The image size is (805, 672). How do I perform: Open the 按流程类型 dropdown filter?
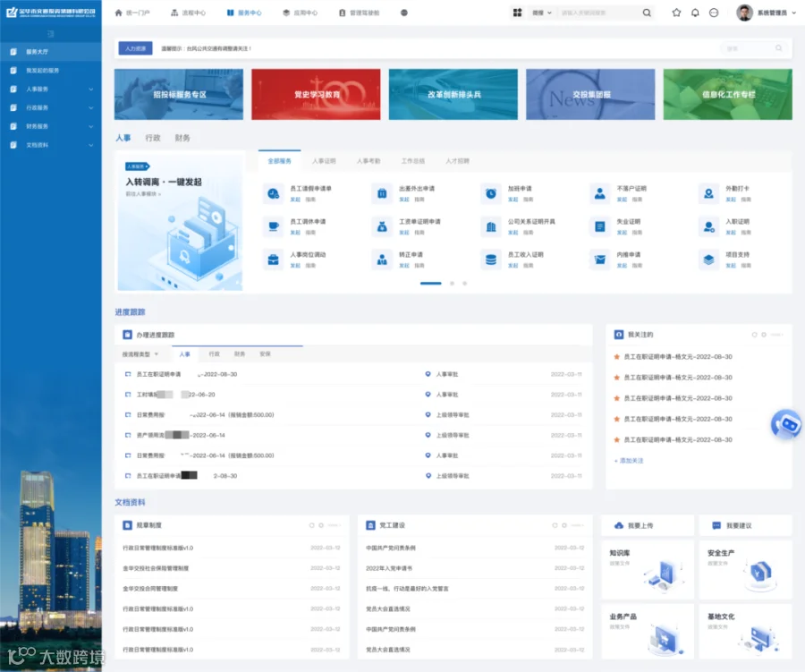pyautogui.click(x=140, y=354)
